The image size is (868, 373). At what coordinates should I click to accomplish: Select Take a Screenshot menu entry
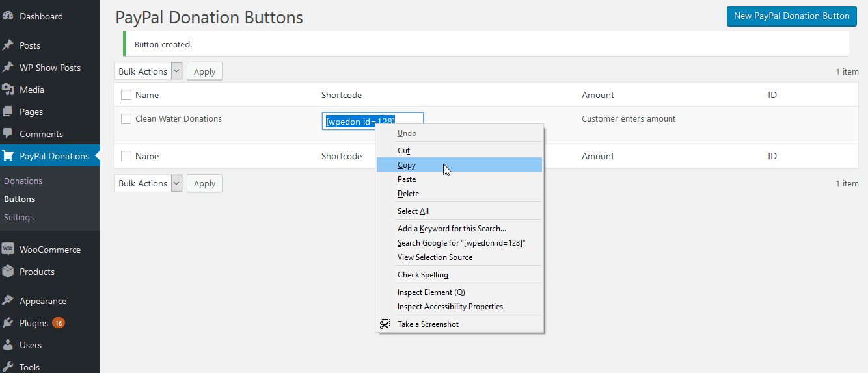(x=459, y=324)
